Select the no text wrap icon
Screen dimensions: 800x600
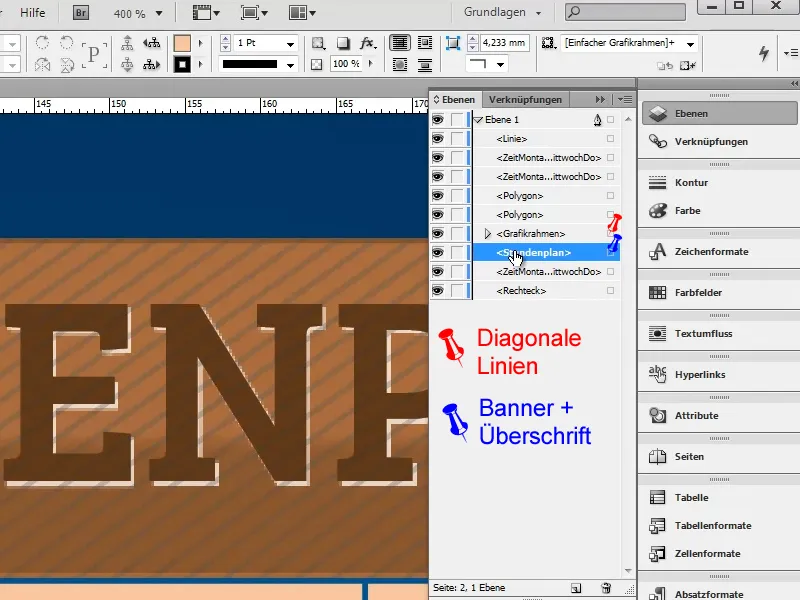point(400,43)
